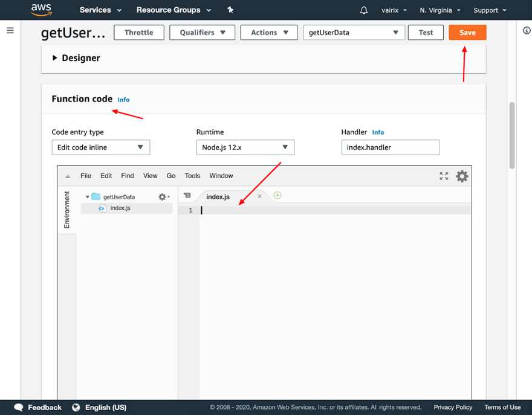Open the vairix account menu

coord(394,10)
